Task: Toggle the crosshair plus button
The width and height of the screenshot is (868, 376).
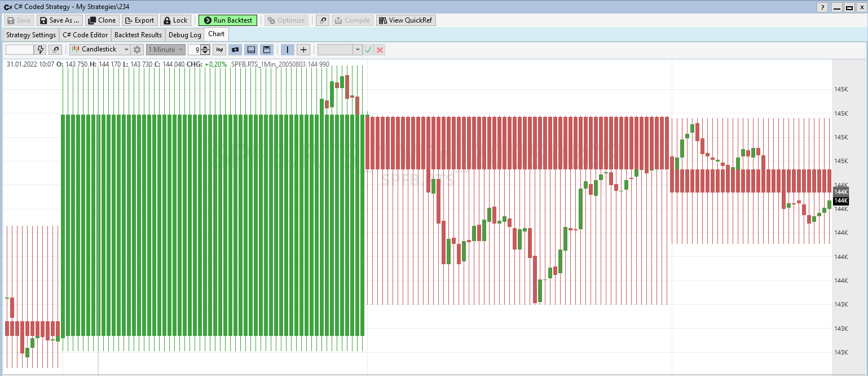Action: click(303, 50)
